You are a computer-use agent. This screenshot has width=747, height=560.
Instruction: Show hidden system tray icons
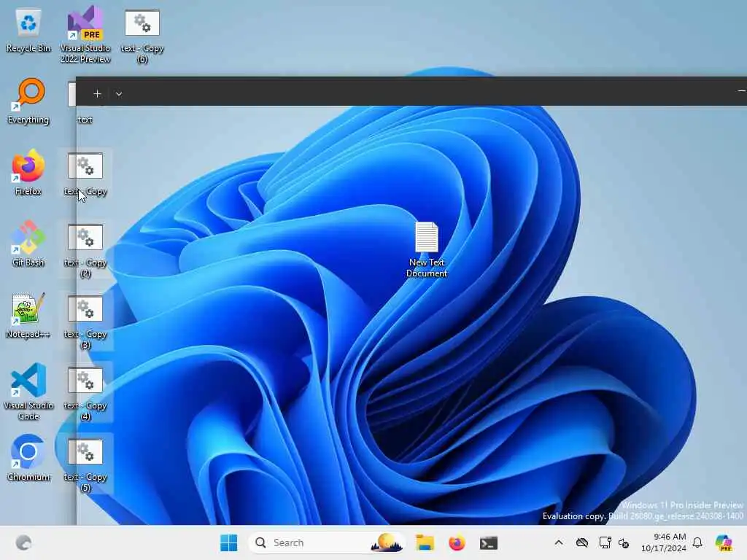559,542
